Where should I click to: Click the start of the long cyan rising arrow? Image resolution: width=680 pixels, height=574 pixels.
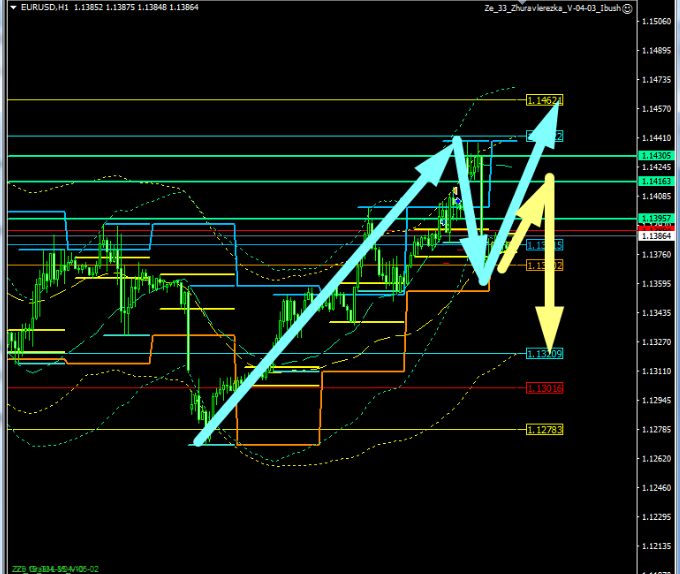coord(198,441)
